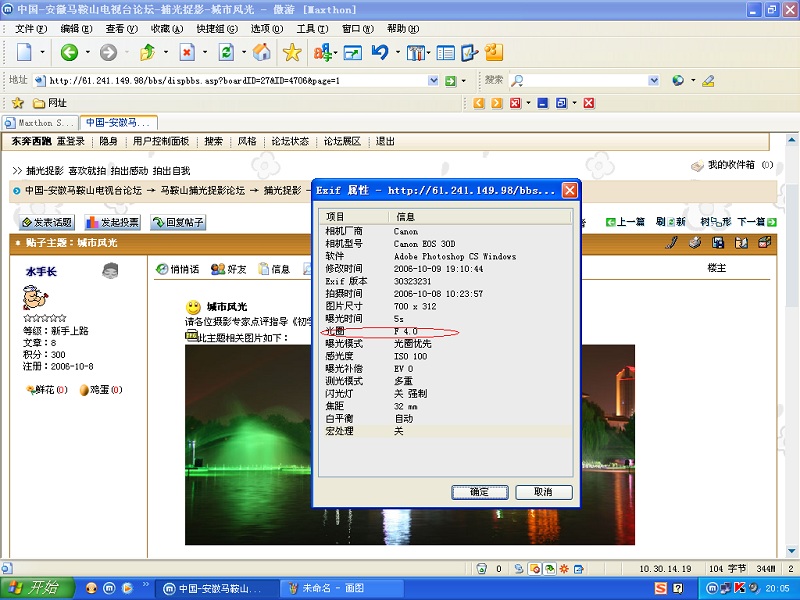
Task: Click the 发表话题 button
Action: point(47,222)
